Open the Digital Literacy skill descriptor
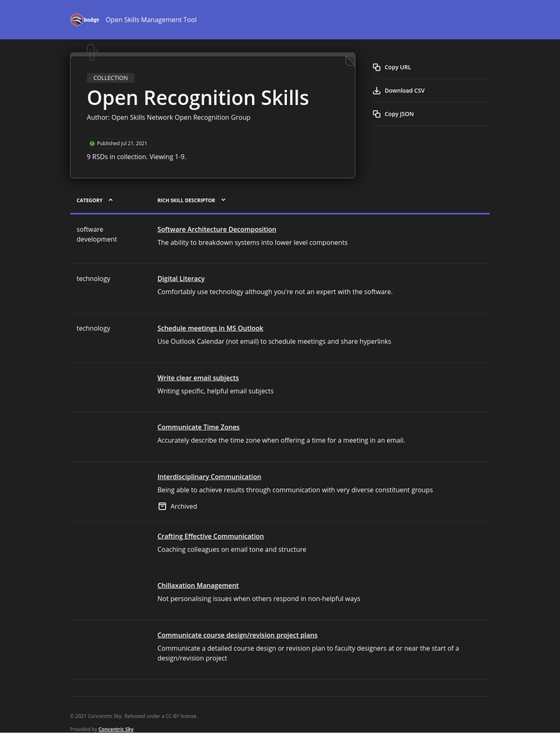The image size is (560, 734). pos(181,278)
